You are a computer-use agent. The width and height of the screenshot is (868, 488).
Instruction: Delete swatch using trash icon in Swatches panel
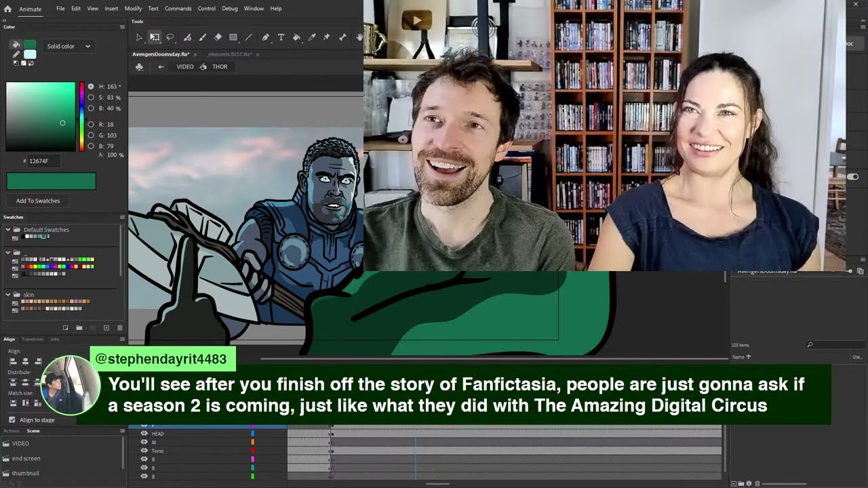tap(120, 328)
